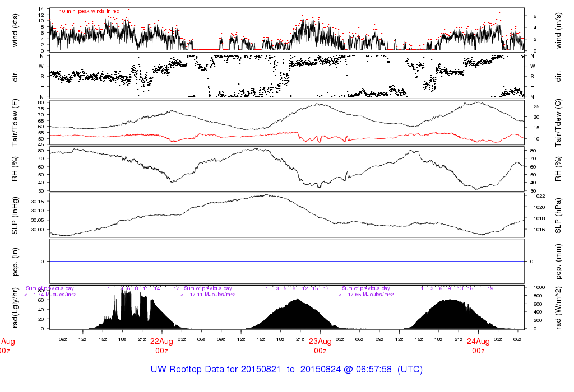
Task: Click the 'Tair/Tdew (C)' axis label
Action: [x=558, y=123]
